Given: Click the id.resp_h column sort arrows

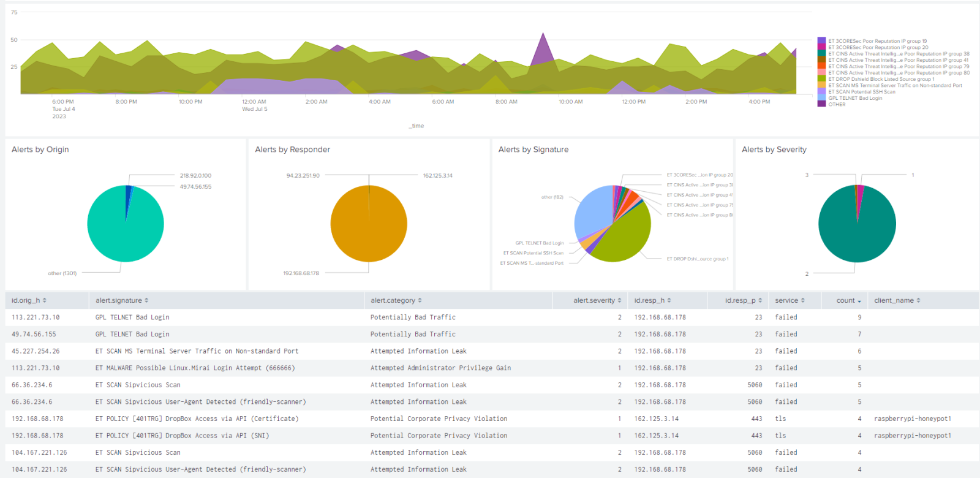Looking at the screenshot, I should [x=669, y=300].
